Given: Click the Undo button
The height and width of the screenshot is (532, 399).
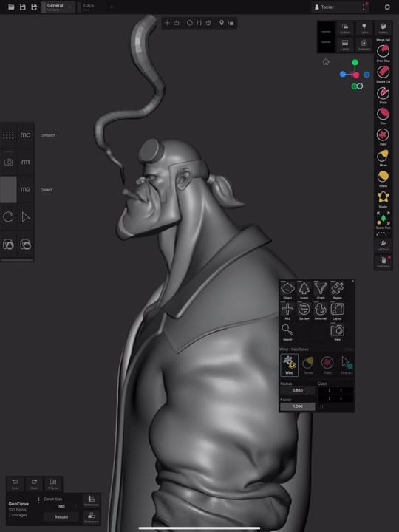Looking at the screenshot, I should (x=15, y=484).
